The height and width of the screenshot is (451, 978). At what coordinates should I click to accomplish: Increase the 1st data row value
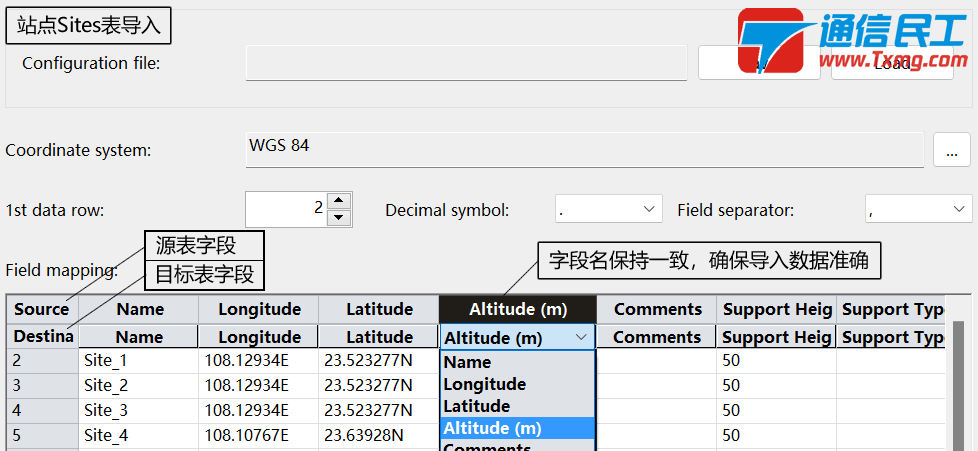tap(339, 201)
